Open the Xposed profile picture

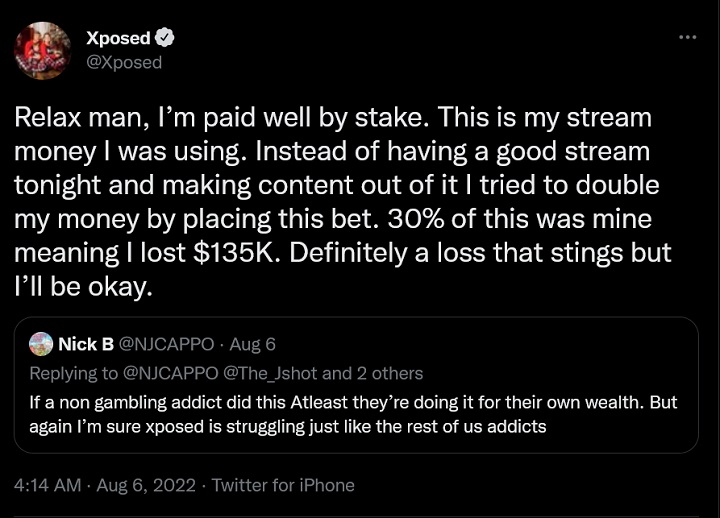point(42,50)
